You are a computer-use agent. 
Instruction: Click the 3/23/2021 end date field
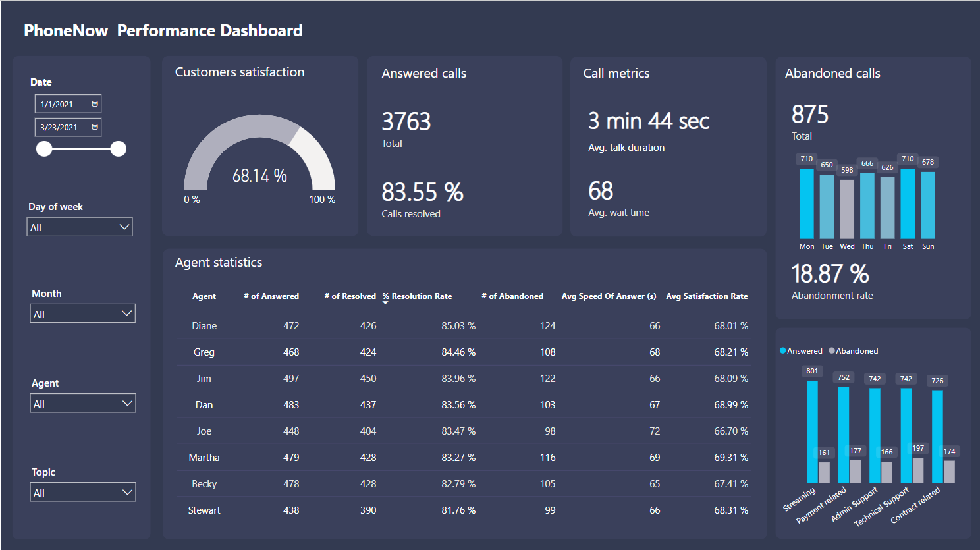tap(68, 127)
